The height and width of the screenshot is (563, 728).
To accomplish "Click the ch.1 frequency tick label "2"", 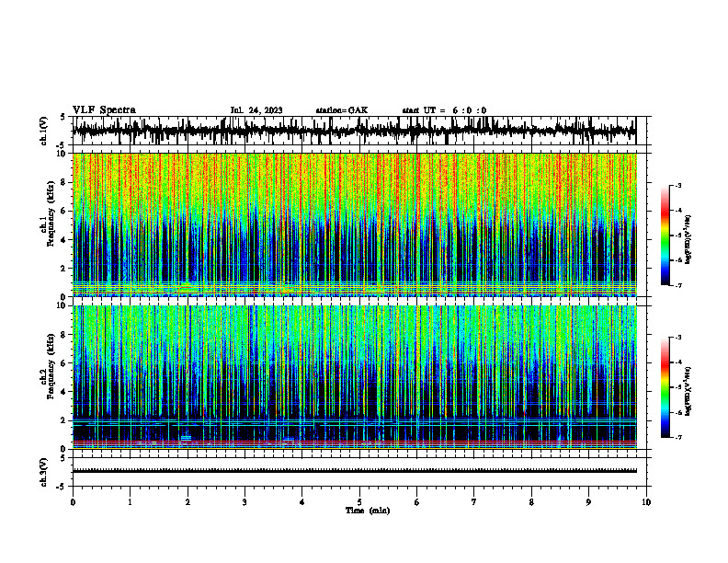I will 64,269.
